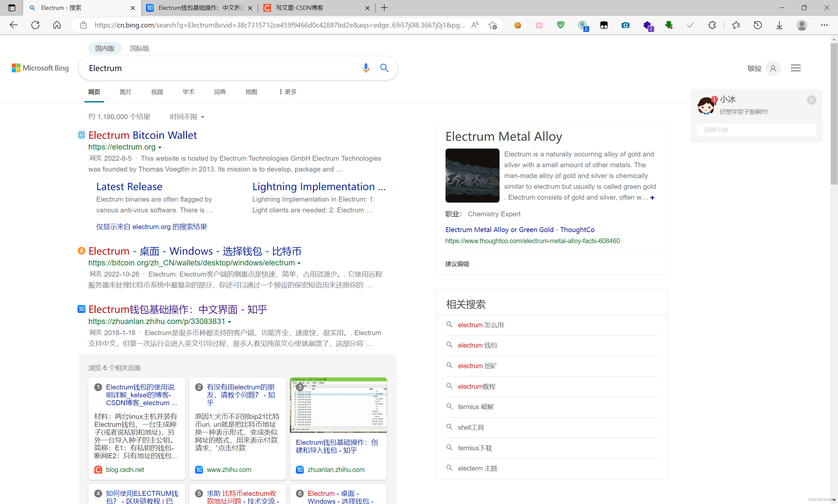The image size is (838, 504).
Task: Search related term termius 破解
Action: click(x=476, y=407)
